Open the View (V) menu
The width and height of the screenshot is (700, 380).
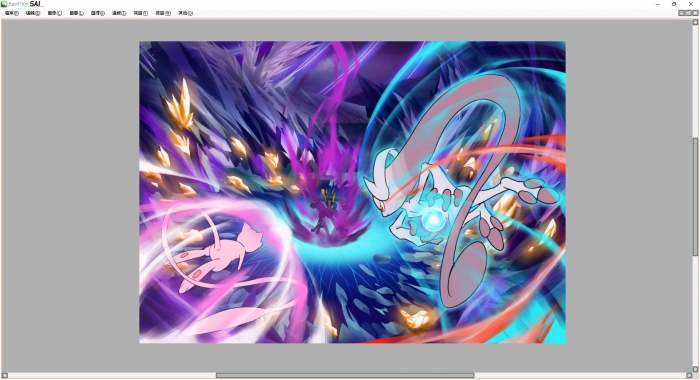pos(141,13)
